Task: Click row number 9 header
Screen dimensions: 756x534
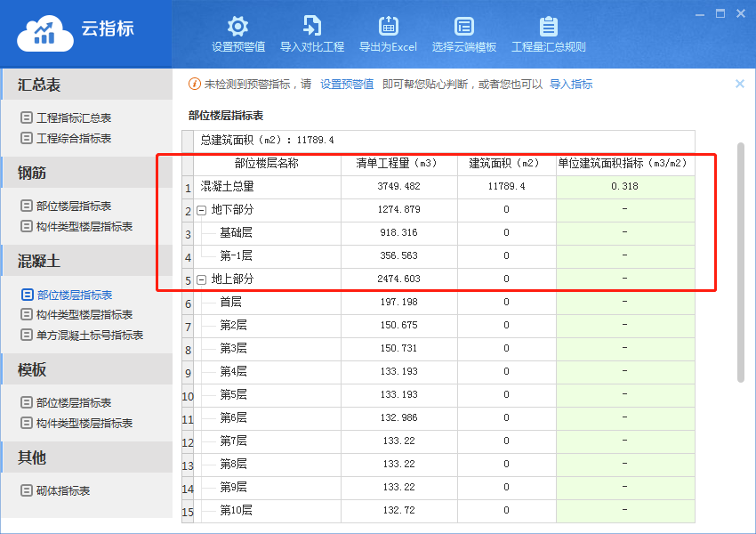Action: point(188,373)
